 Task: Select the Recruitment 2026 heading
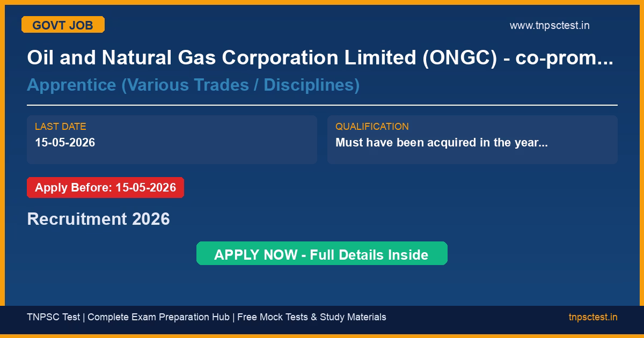click(98, 219)
